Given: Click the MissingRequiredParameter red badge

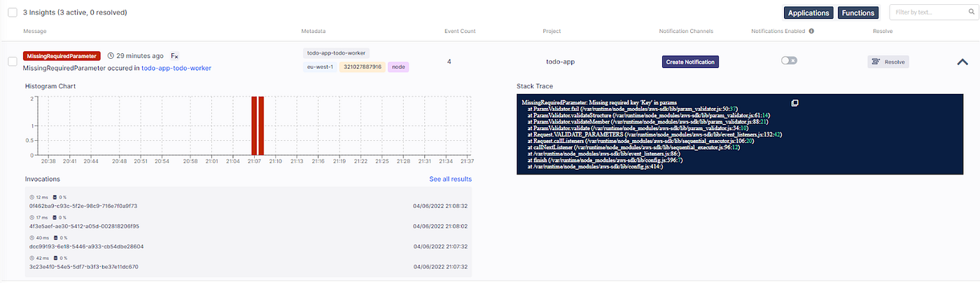Looking at the screenshot, I should [62, 55].
